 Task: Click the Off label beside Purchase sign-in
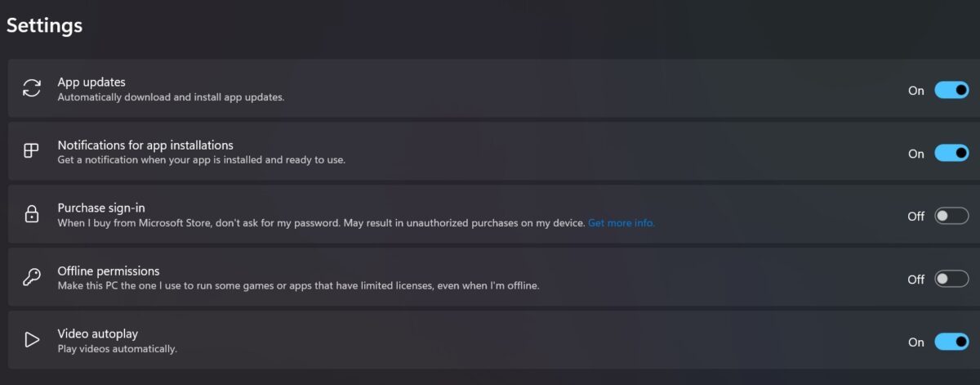pos(915,216)
